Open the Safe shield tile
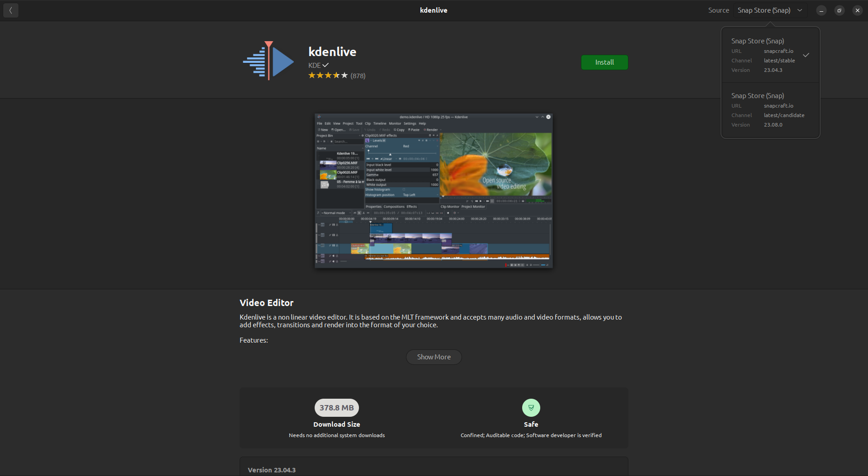868x476 pixels. point(531,418)
